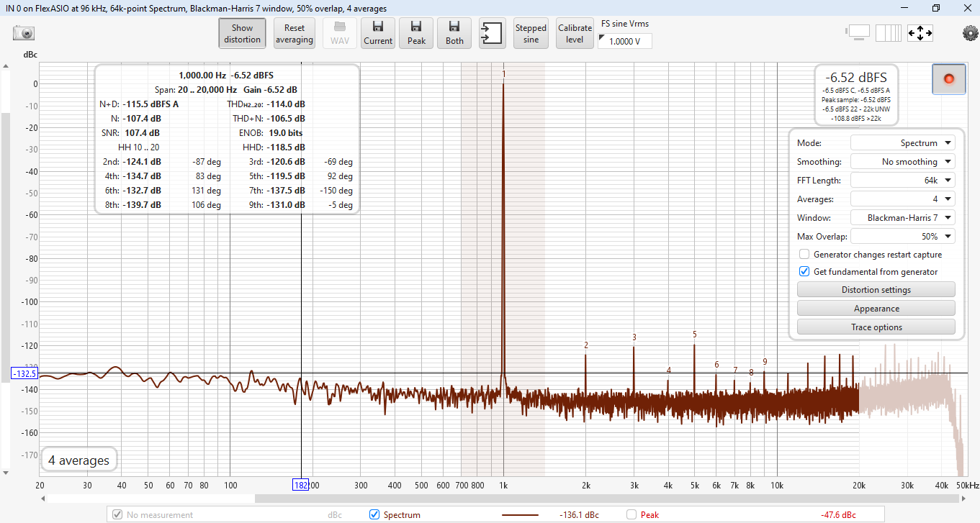Click the No measurement legend checkbox

(x=117, y=514)
